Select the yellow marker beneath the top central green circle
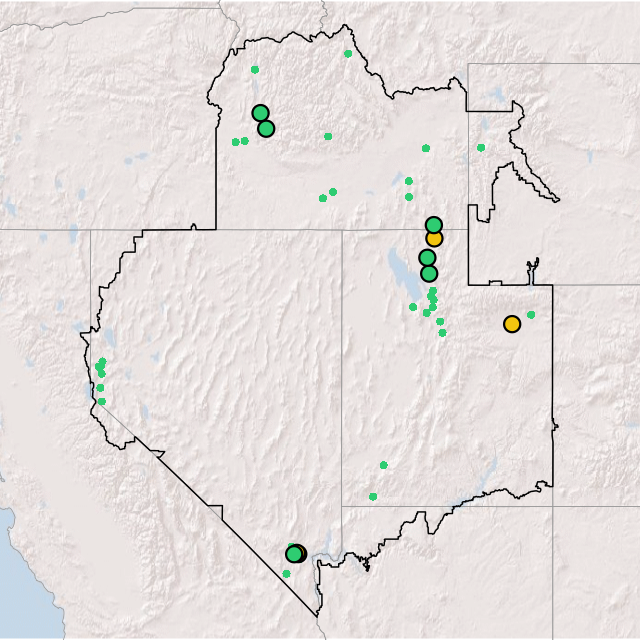Viewport: 640px width, 640px height. (434, 238)
